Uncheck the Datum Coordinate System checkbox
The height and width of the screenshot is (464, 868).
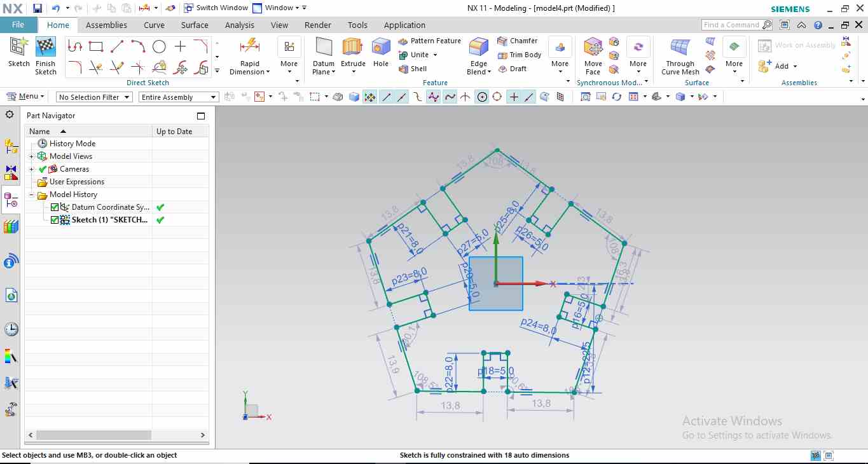click(x=55, y=207)
